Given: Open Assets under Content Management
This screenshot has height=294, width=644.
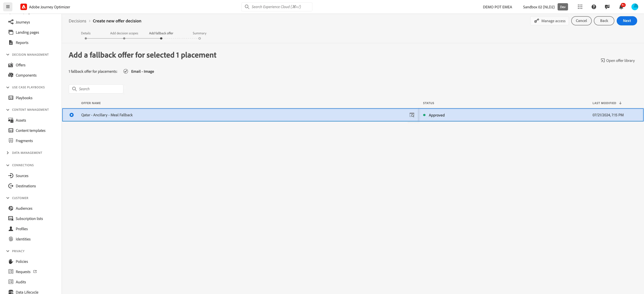Looking at the screenshot, I should click(x=21, y=120).
